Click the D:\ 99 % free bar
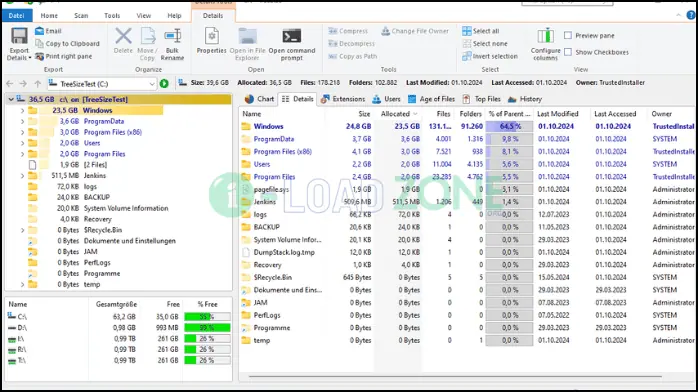Viewport: 698px width, 392px height. pos(207,328)
